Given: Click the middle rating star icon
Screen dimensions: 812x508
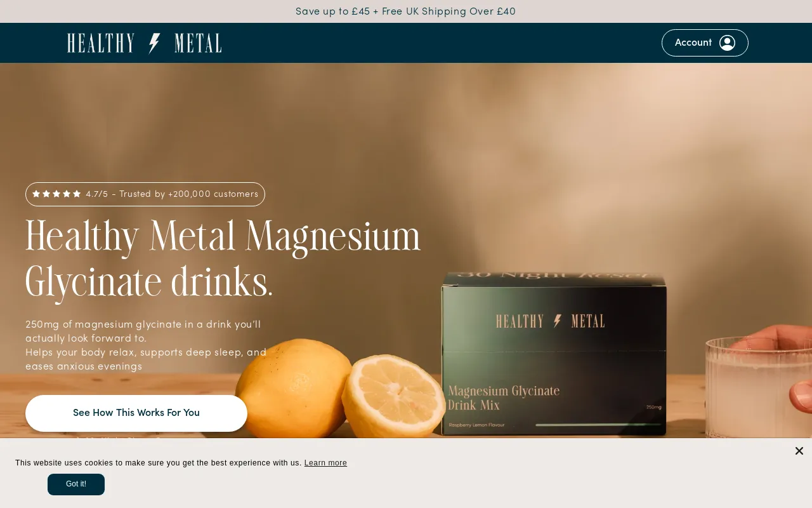Looking at the screenshot, I should [56, 194].
